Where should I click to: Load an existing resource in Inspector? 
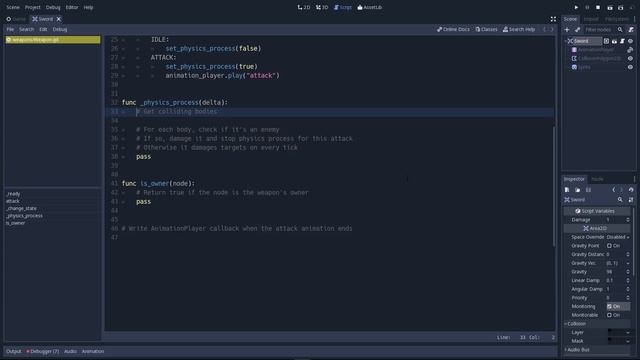point(578,190)
